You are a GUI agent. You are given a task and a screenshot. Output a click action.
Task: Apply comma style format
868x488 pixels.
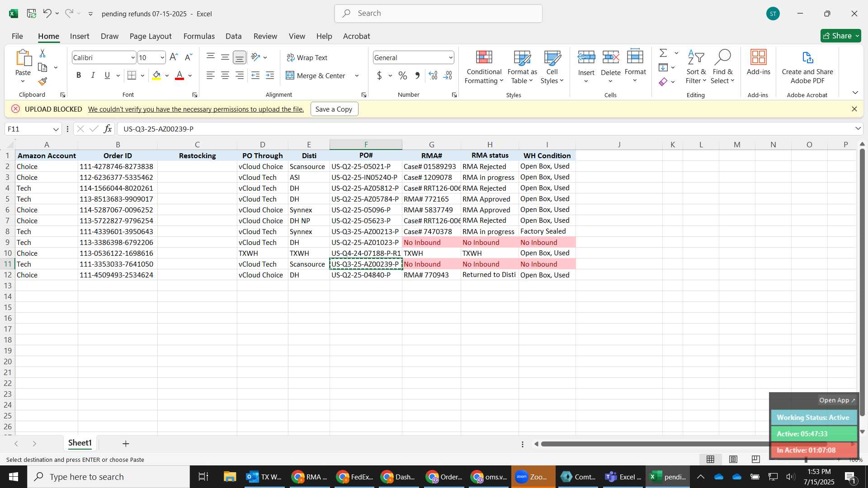417,75
